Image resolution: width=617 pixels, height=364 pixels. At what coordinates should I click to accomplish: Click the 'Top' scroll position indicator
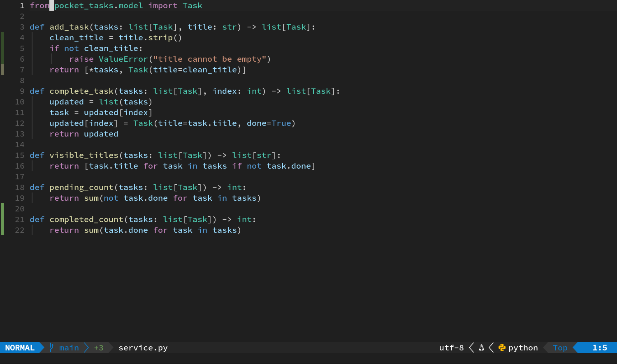[560, 348]
